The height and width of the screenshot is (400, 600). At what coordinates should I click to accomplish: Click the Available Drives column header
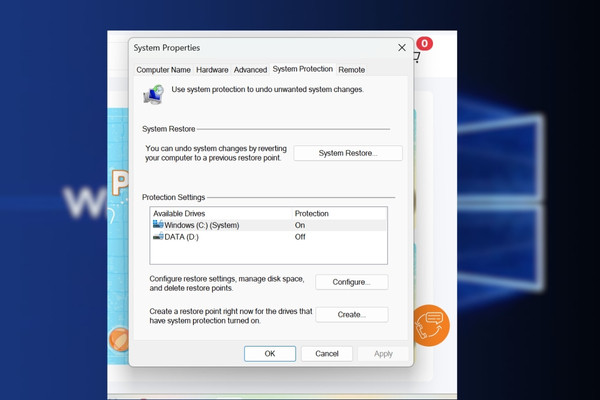coord(179,214)
